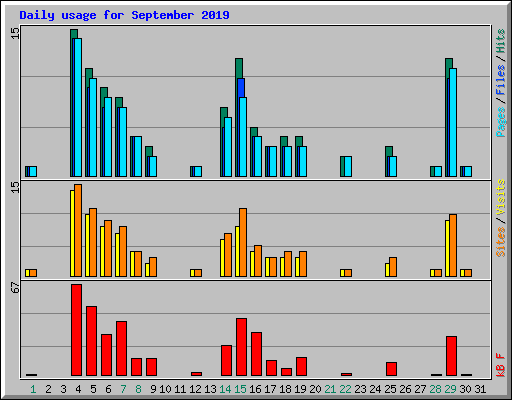Click the 'Sites' legend label

click(x=500, y=242)
